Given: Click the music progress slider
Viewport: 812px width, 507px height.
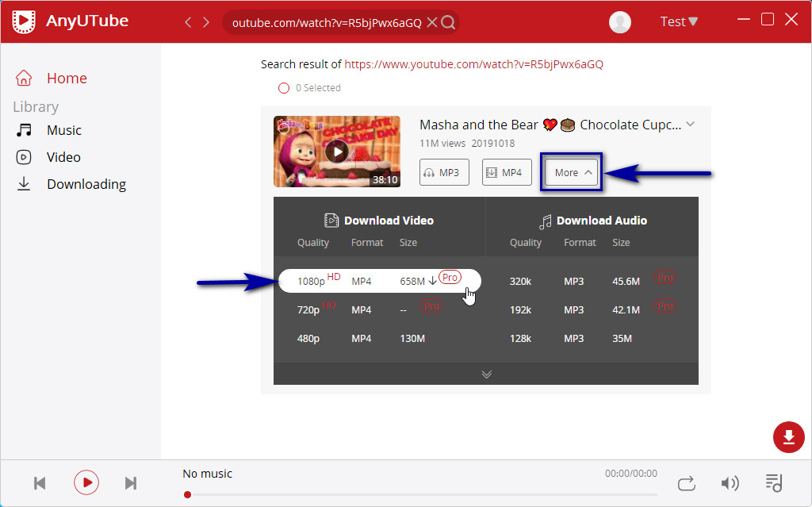Looking at the screenshot, I should click(420, 494).
